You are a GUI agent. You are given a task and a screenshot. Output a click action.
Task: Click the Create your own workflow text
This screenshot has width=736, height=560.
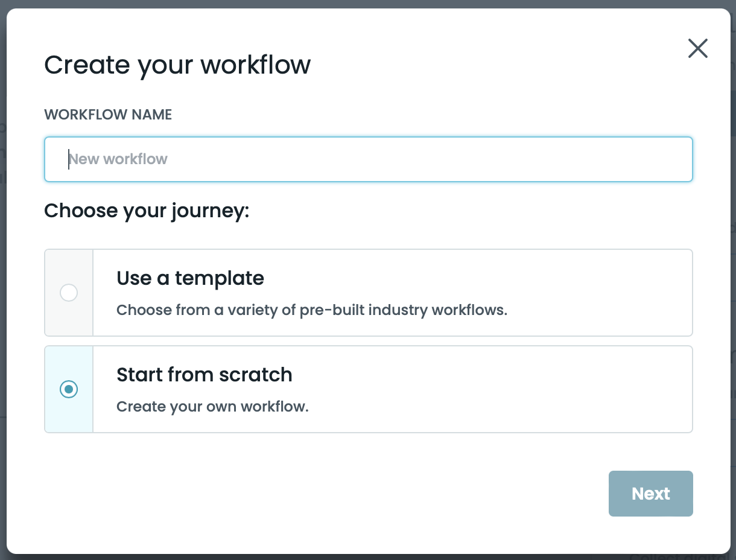(212, 406)
